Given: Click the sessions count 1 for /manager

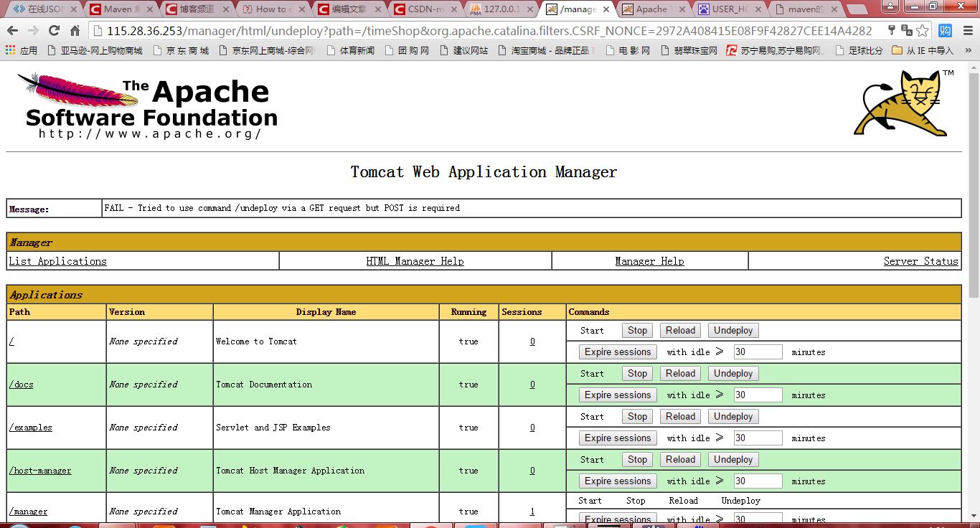Looking at the screenshot, I should point(532,511).
